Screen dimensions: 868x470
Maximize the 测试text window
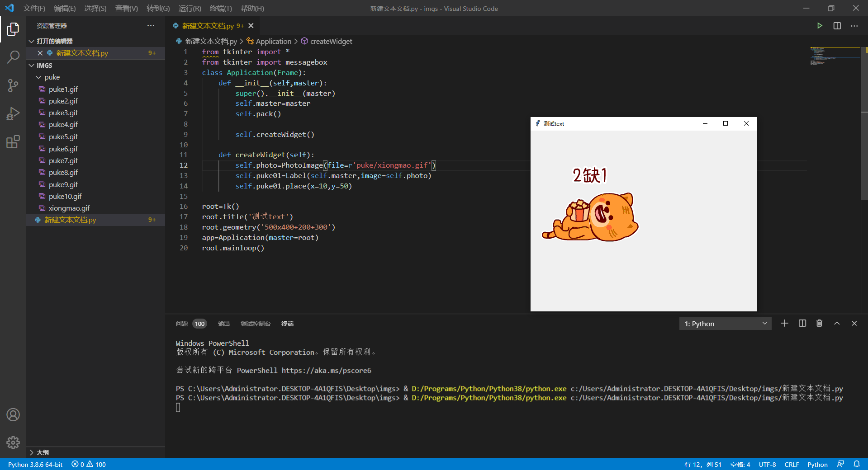tap(726, 123)
